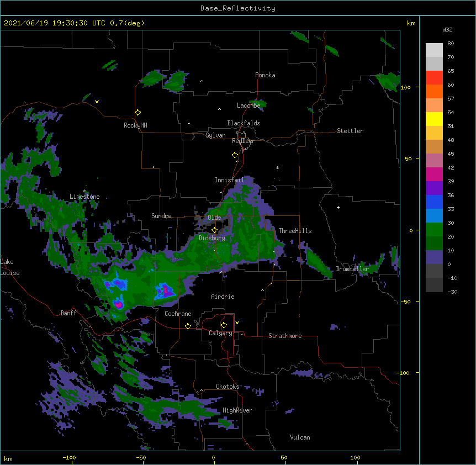The height and width of the screenshot is (465, 476).
Task: Click the Didsbury label
Action: (x=211, y=238)
